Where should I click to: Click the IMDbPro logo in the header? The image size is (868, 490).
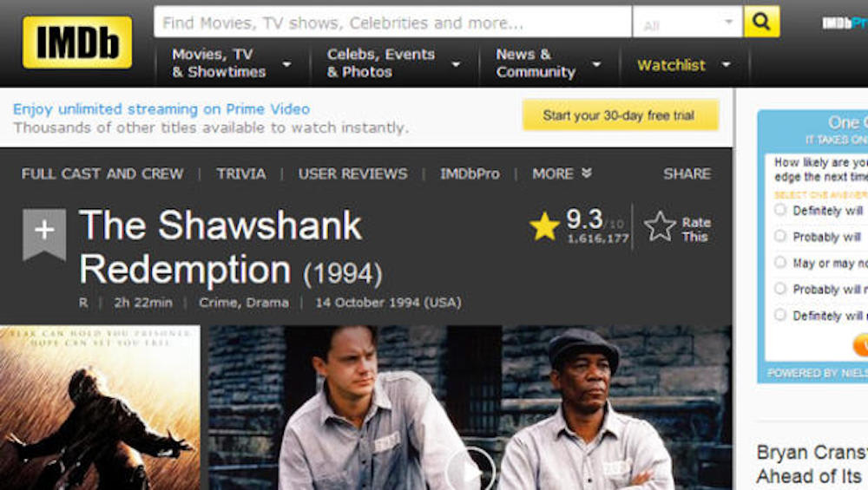[845, 23]
